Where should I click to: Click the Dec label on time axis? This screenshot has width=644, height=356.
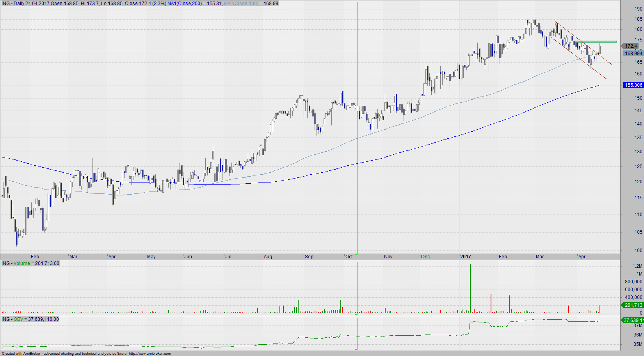coord(425,257)
